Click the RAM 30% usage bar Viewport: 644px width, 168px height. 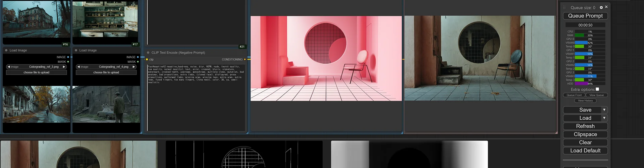(590, 35)
